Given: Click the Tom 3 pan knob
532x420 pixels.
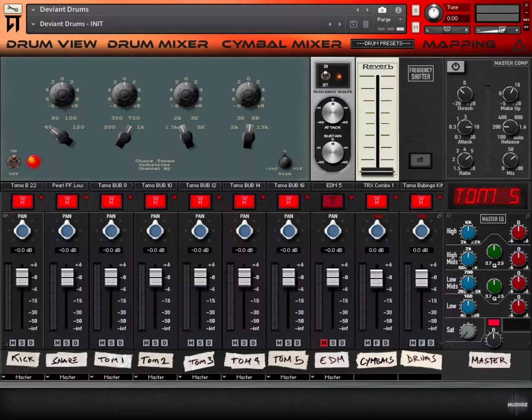Looking at the screenshot, I should tap(199, 231).
